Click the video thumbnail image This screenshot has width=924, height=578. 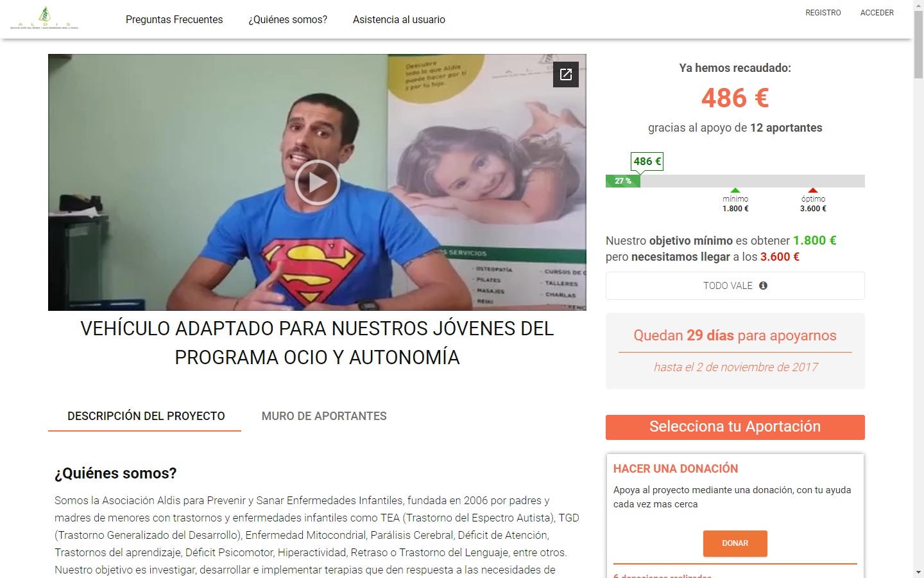point(317,182)
